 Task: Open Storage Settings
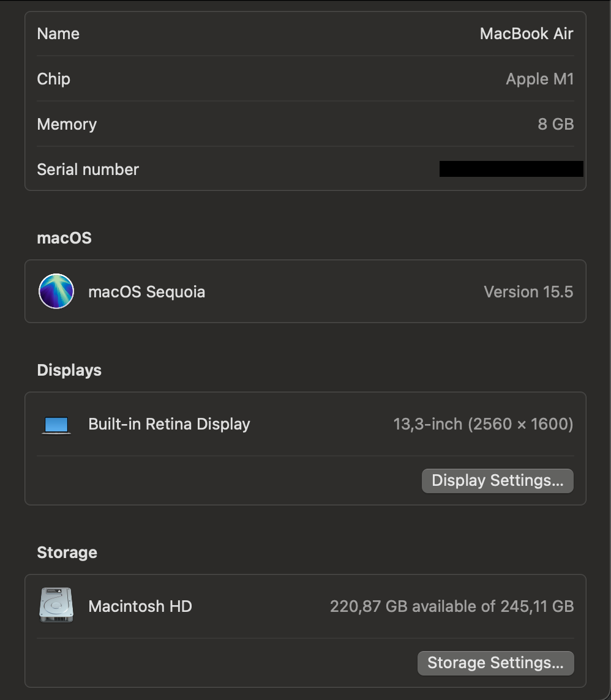495,663
